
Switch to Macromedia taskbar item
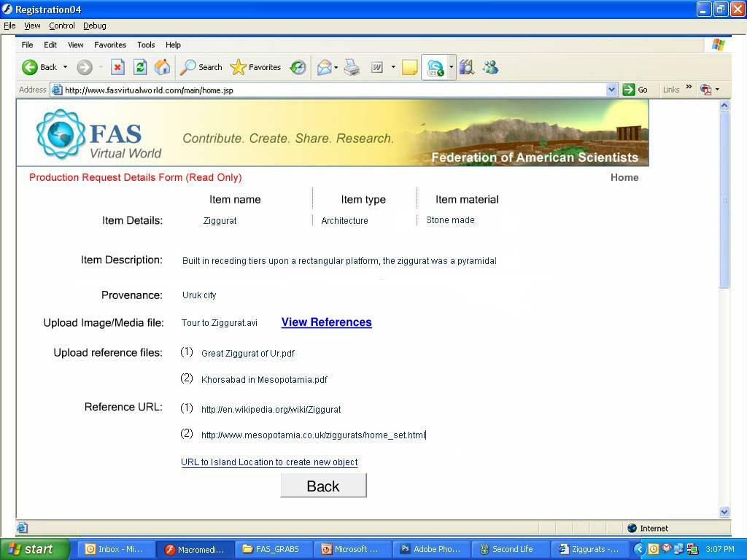pyautogui.click(x=195, y=550)
